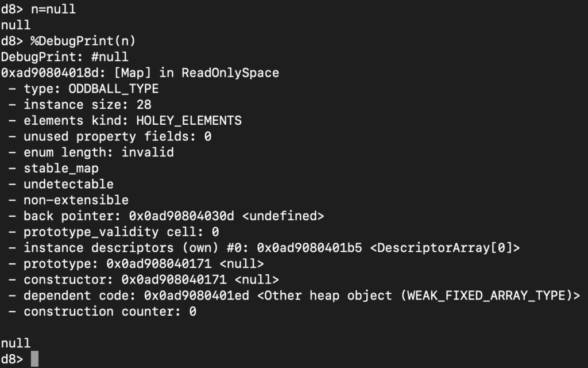This screenshot has height=368, width=588.
Task: Click the stable_map line
Action: tap(61, 168)
